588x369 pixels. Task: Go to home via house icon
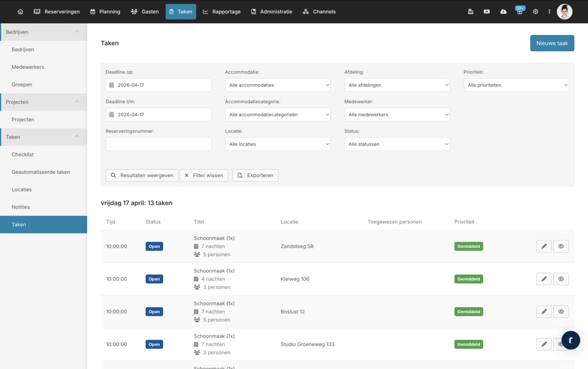click(x=20, y=12)
